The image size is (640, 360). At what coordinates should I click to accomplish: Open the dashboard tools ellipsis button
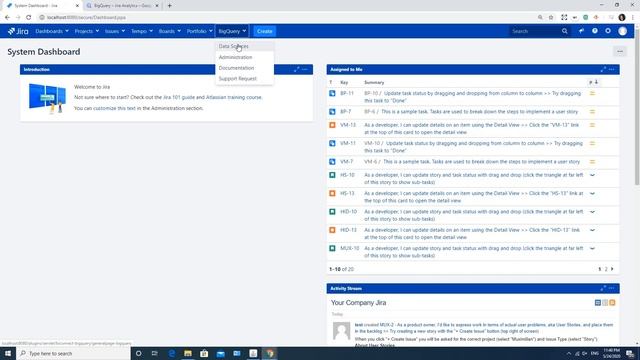click(620, 51)
